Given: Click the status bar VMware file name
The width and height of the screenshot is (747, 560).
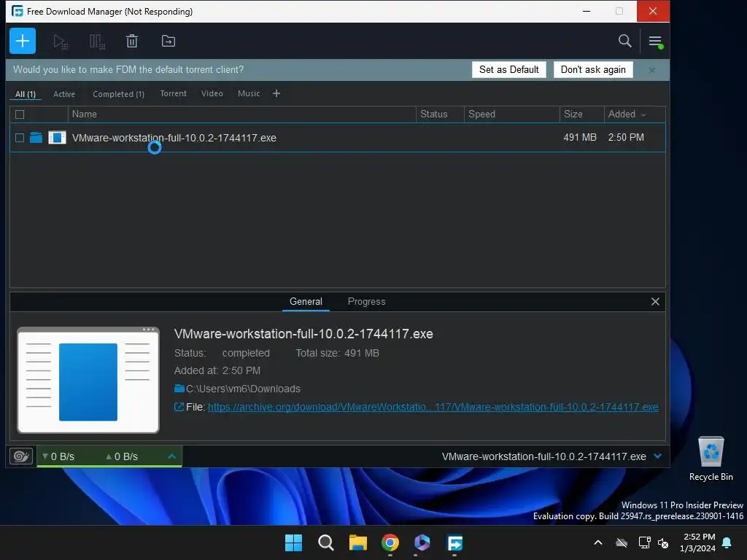Looking at the screenshot, I should [543, 456].
